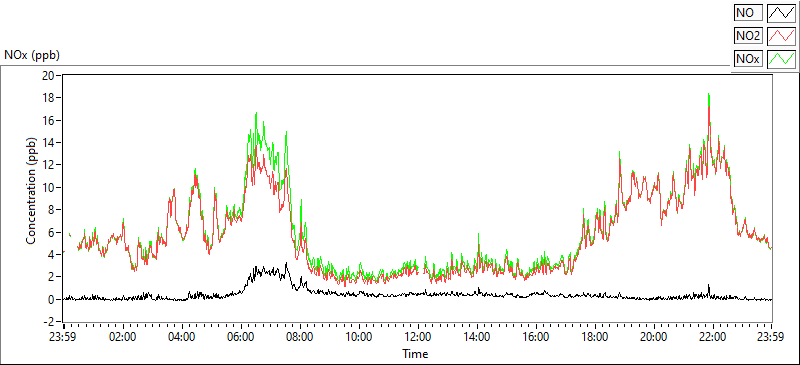The width and height of the screenshot is (800, 365).
Task: Click the 16:00 time axis label
Action: (x=536, y=336)
